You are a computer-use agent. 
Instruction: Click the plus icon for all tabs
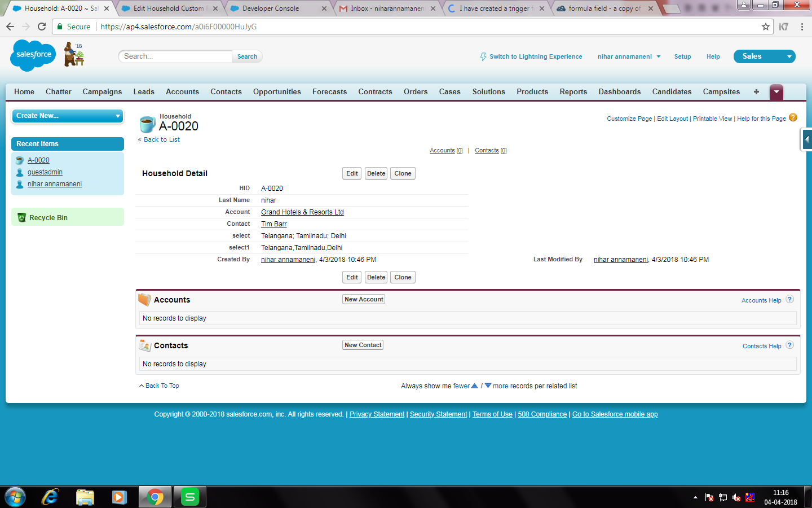[x=756, y=91]
